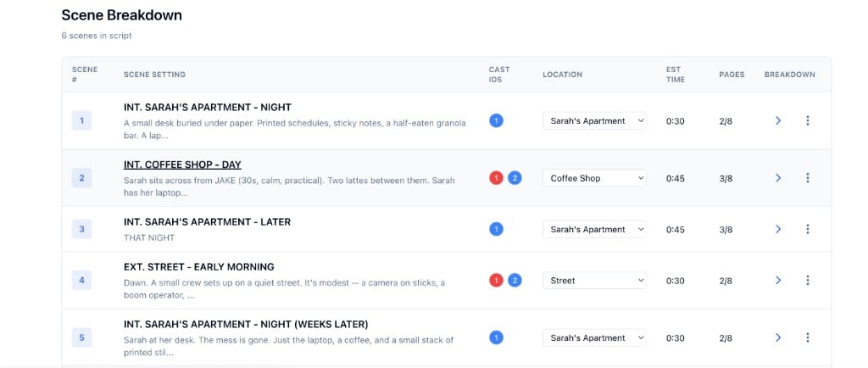This screenshot has width=868, height=368.
Task: Click INT. SARAH'S APARTMENT - LATER heading
Action: [x=207, y=222]
